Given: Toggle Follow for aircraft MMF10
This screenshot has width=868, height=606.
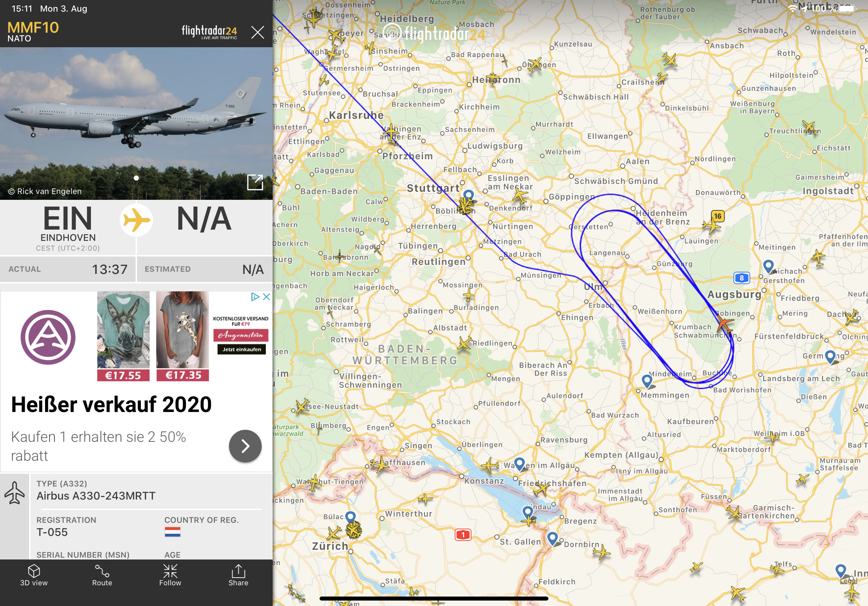Looking at the screenshot, I should tap(170, 576).
